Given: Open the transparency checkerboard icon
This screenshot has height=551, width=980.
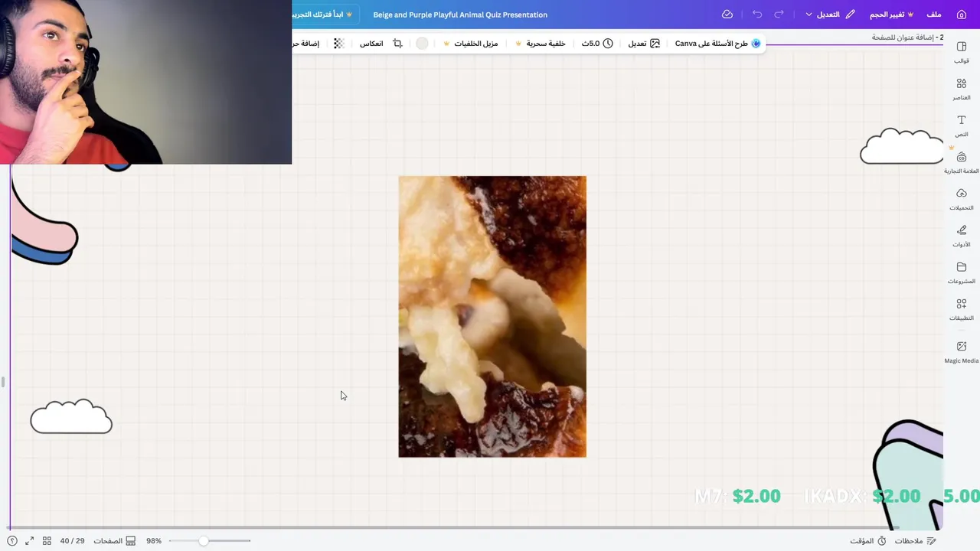Looking at the screenshot, I should point(339,44).
